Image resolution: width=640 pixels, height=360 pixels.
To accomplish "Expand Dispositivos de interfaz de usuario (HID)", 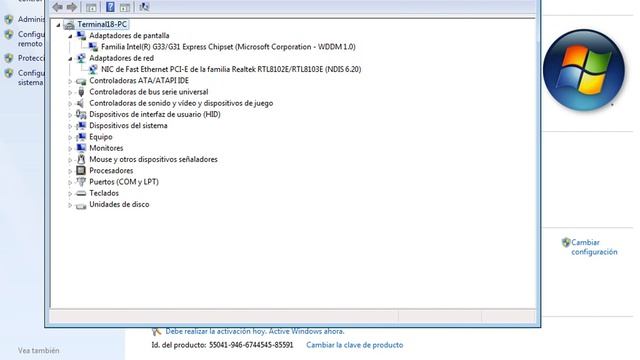I will coord(70,115).
